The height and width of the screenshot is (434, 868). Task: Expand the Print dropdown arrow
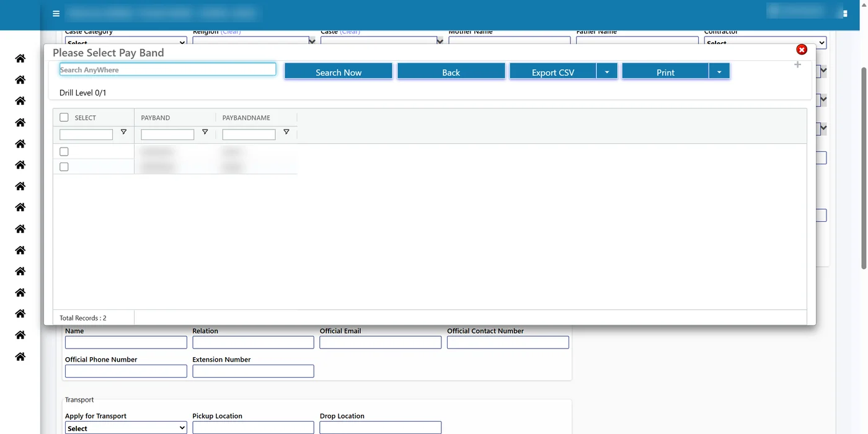tap(719, 72)
